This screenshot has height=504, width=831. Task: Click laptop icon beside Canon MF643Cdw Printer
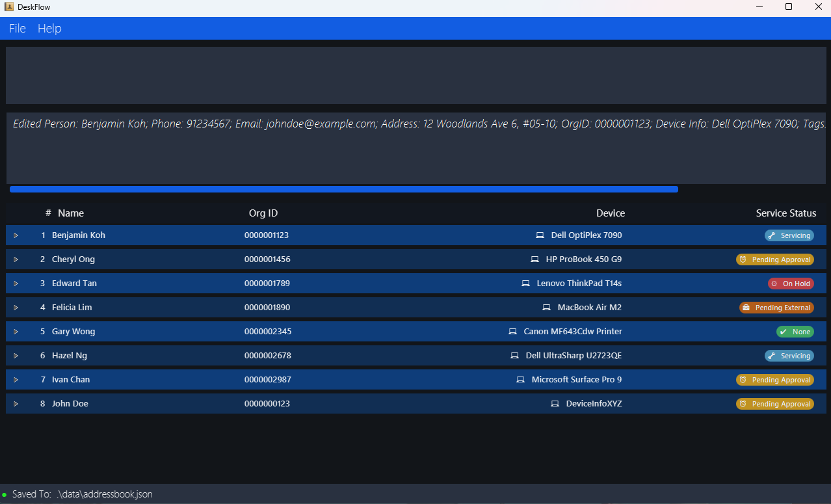pos(512,332)
